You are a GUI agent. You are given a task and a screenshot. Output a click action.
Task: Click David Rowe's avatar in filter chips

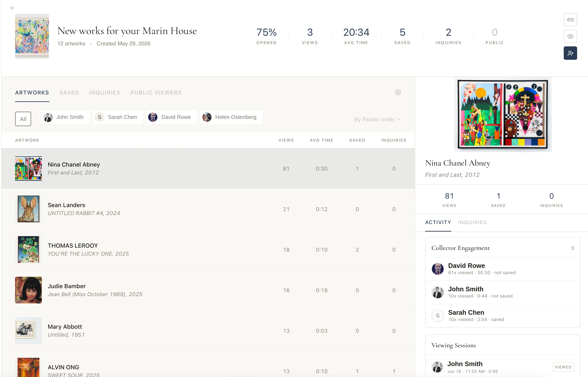(153, 117)
